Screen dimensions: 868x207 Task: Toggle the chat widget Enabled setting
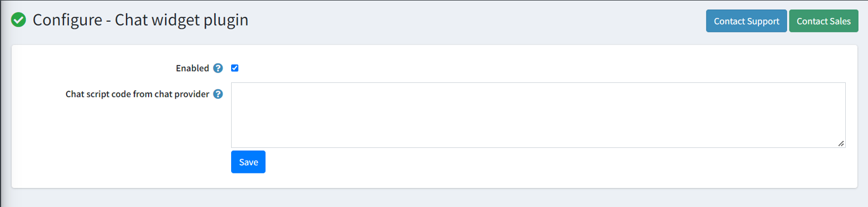pos(235,68)
